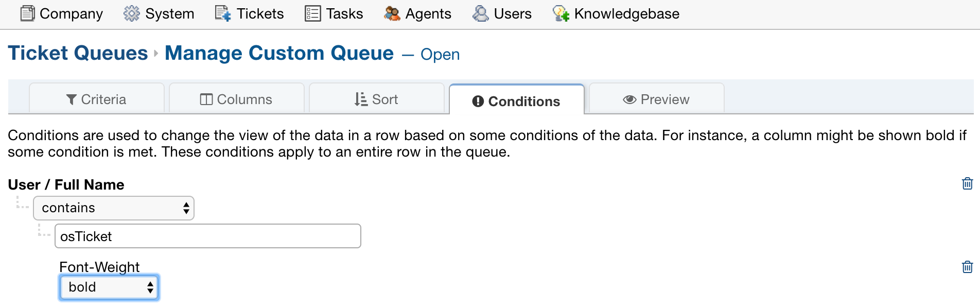Screen dimensions: 980x306
Task: Click the Company clipboard icon
Action: coord(28,13)
